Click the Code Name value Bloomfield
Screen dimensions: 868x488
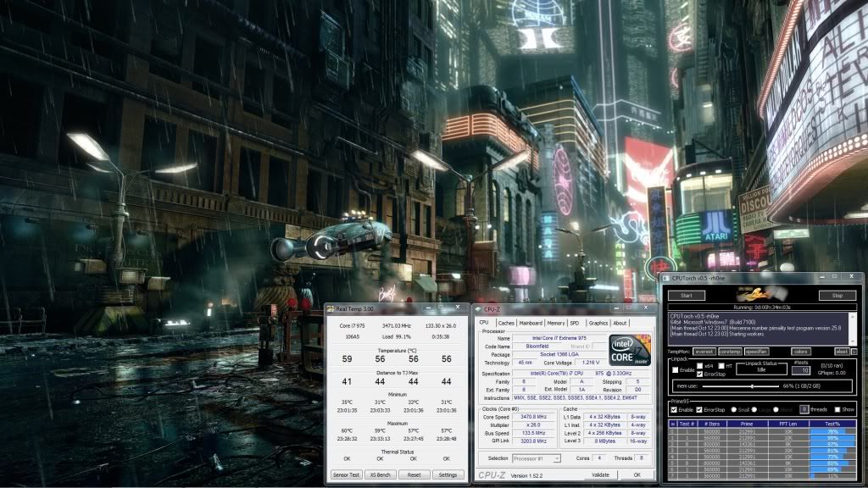pyautogui.click(x=537, y=347)
